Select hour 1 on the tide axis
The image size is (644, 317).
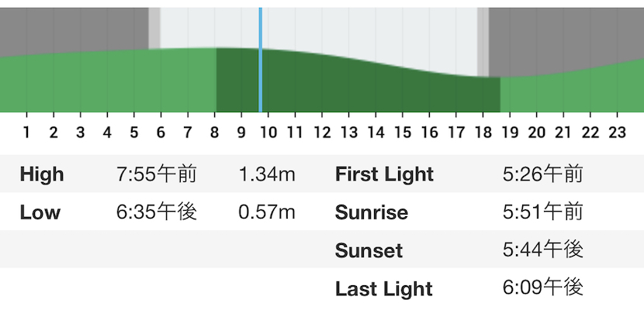point(26,133)
